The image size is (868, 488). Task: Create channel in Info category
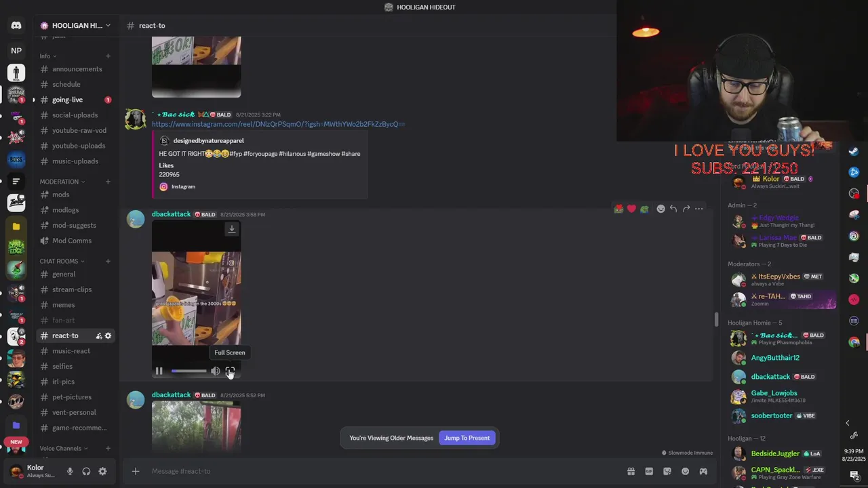108,56
